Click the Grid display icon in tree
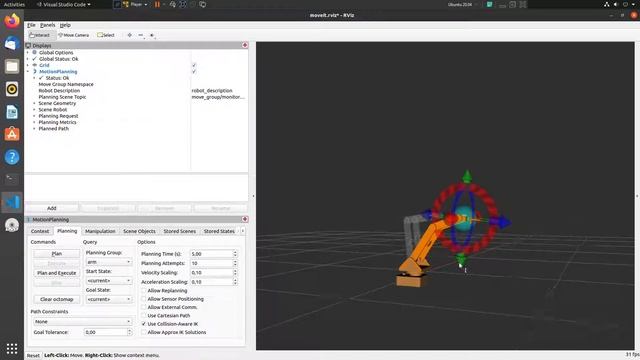 [35, 65]
